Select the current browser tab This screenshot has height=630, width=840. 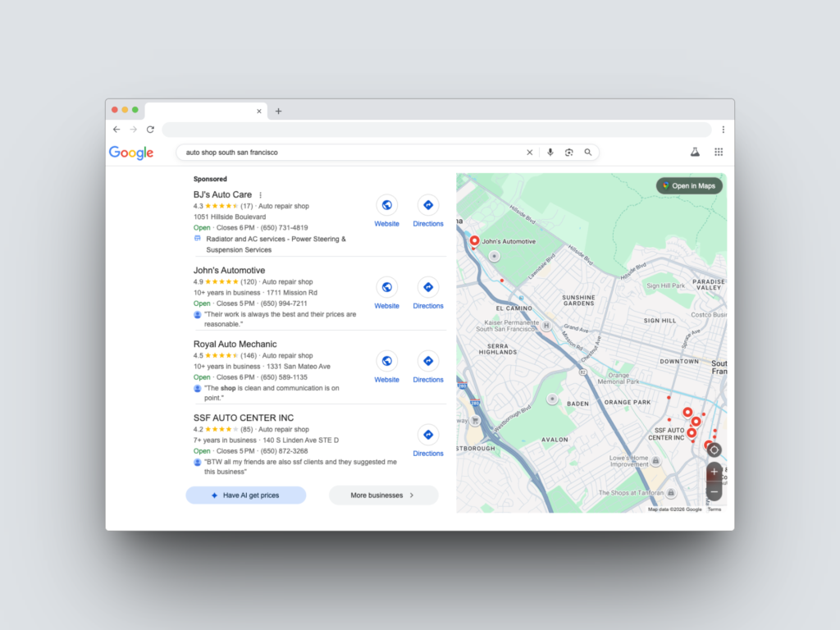click(205, 110)
